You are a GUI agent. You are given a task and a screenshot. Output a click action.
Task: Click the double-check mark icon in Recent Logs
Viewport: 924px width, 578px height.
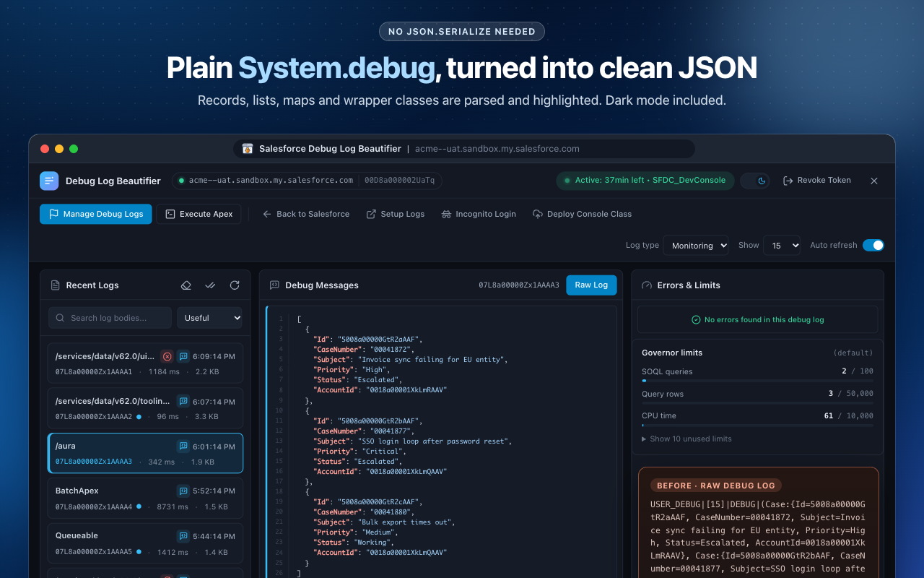point(210,285)
